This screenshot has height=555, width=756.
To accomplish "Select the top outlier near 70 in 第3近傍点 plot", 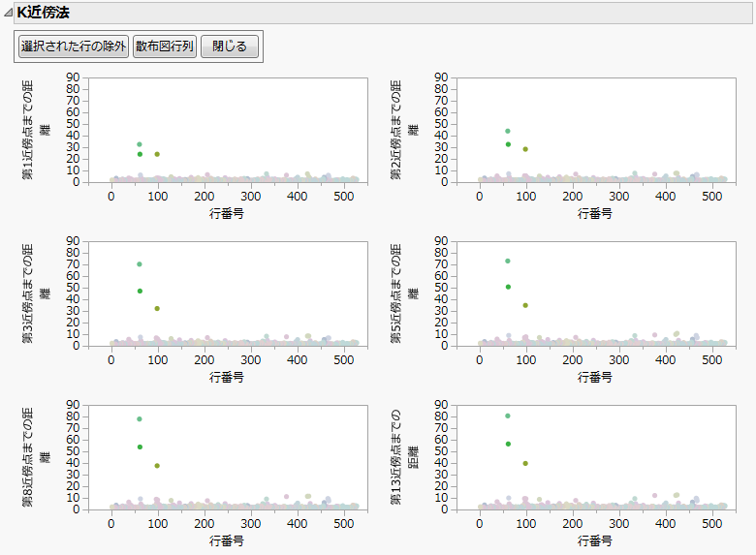I will [140, 264].
